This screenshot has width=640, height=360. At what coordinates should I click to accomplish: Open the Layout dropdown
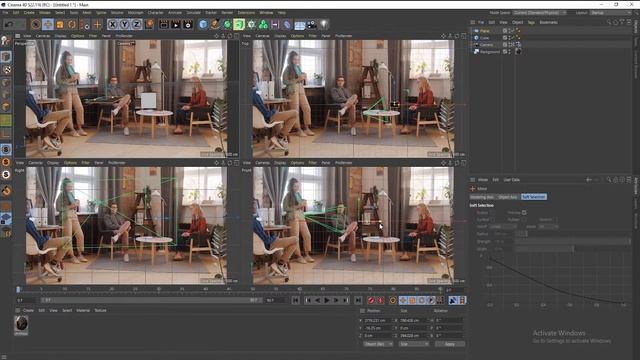(611, 13)
